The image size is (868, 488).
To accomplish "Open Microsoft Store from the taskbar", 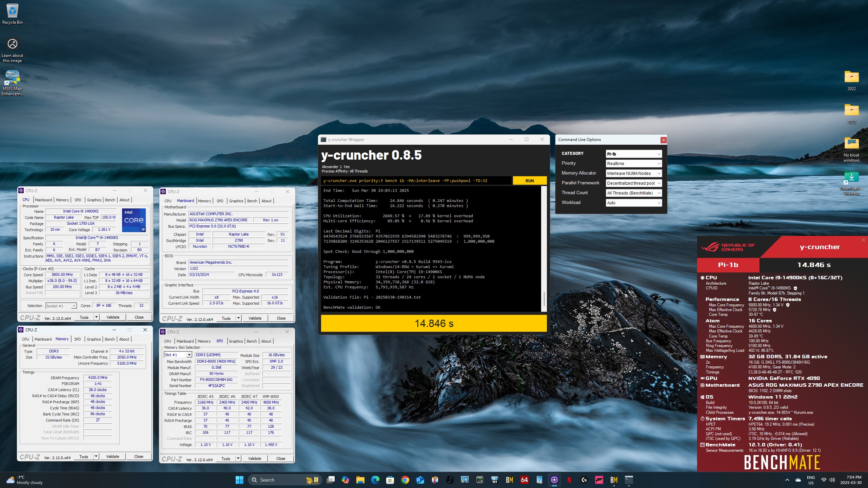I will 390,480.
